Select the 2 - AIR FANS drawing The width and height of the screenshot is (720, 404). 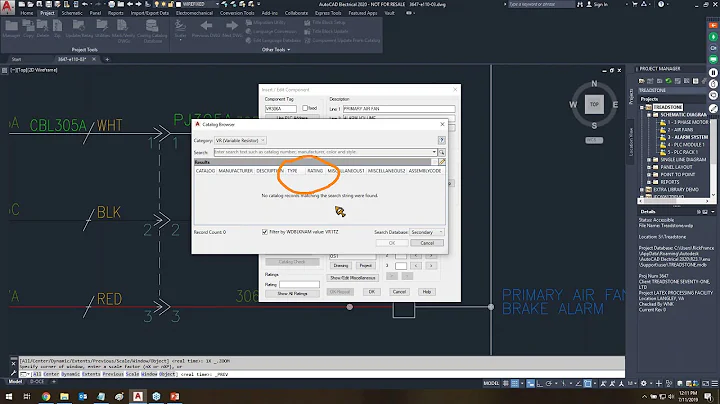tap(680, 130)
